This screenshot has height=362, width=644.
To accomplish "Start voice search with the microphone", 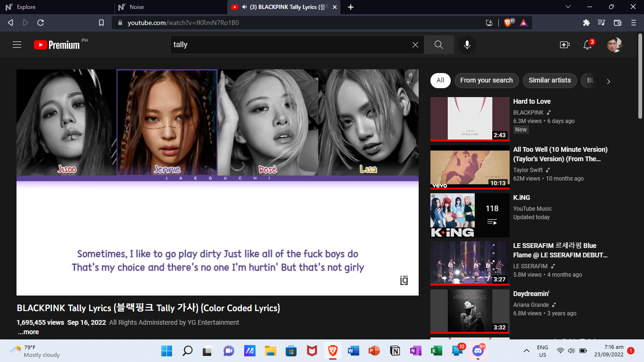I will click(467, 45).
